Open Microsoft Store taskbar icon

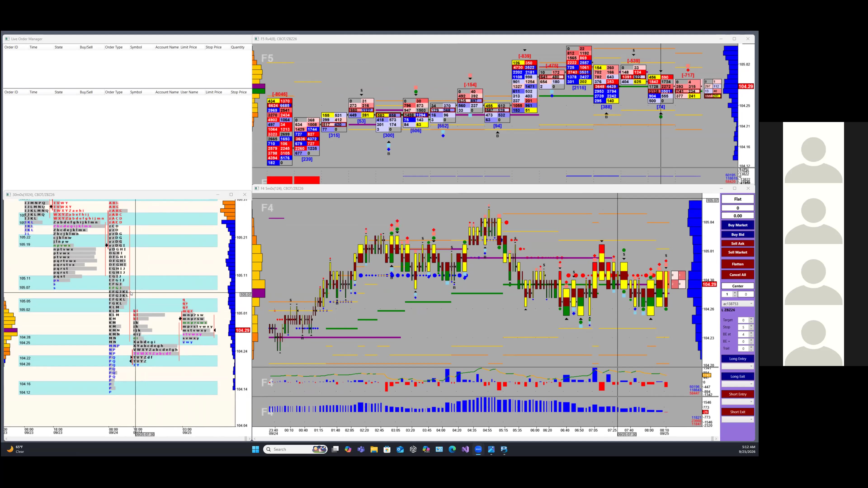coord(387,449)
